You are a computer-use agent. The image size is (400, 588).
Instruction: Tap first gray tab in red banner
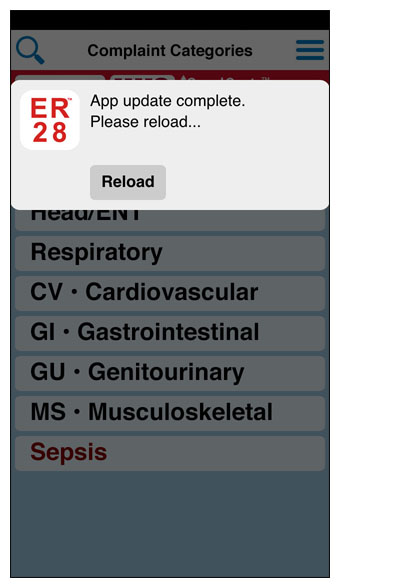(x=60, y=78)
